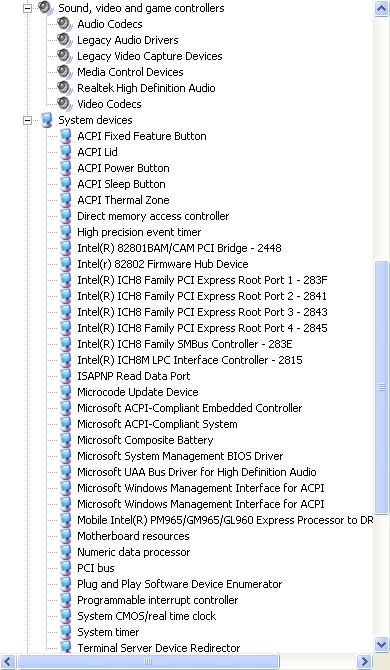The height and width of the screenshot is (670, 390).
Task: Click the Video Codecs speaker icon
Action: pos(65,104)
